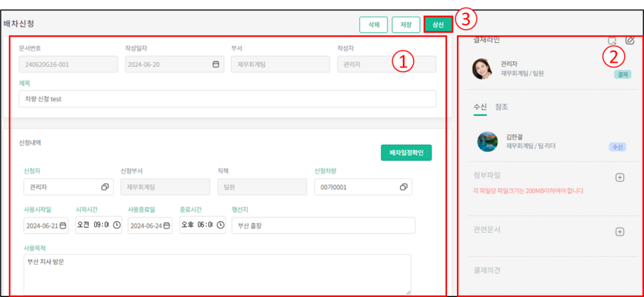The width and height of the screenshot is (644, 297).
Task: Click the 제목 title input field
Action: pyautogui.click(x=227, y=99)
